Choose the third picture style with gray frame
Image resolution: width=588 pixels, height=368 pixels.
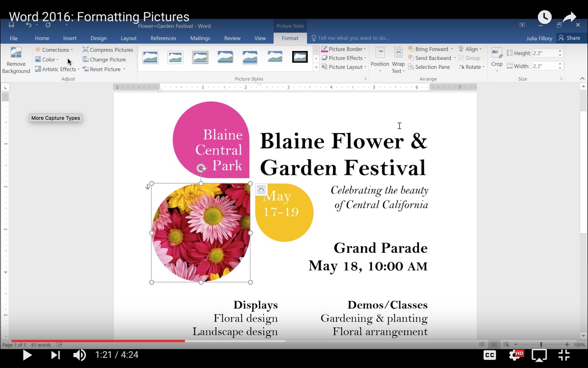(200, 57)
